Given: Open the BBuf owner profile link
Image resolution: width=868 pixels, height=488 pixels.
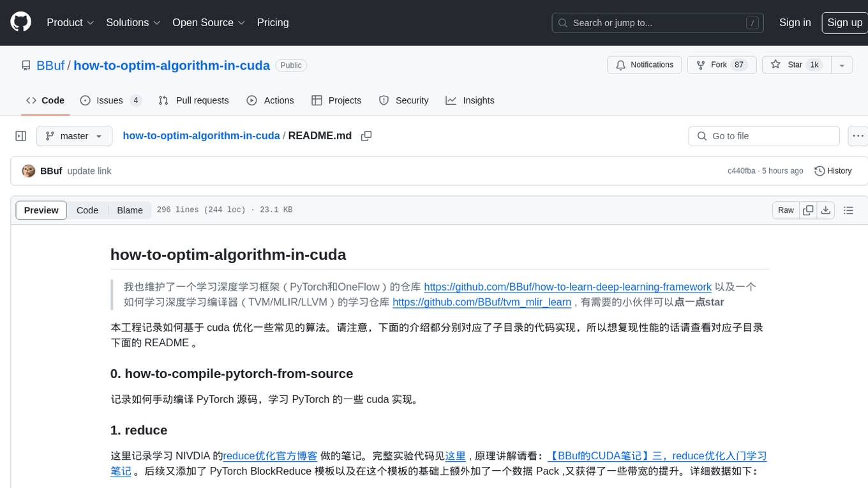Looking at the screenshot, I should coord(50,65).
